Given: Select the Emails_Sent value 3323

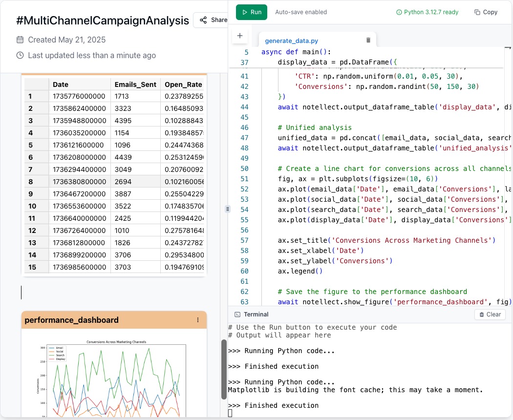Looking at the screenshot, I should (x=135, y=108).
